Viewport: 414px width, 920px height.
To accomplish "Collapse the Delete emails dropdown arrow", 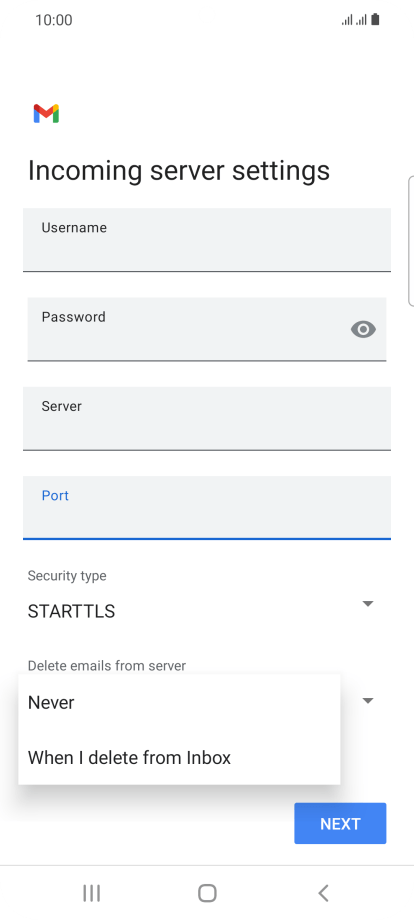I will coord(368,701).
